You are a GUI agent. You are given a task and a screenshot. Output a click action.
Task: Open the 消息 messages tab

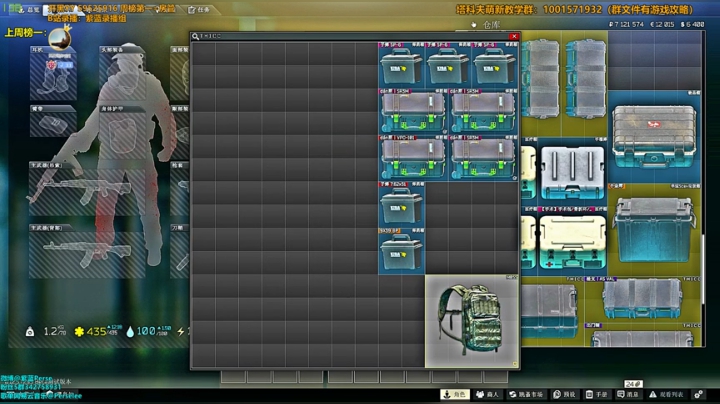coord(628,394)
